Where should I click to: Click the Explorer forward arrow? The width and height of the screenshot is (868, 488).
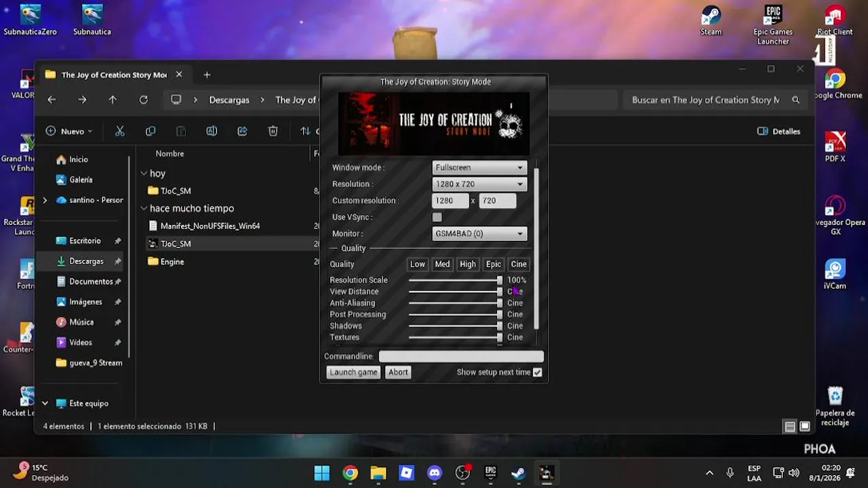click(82, 100)
